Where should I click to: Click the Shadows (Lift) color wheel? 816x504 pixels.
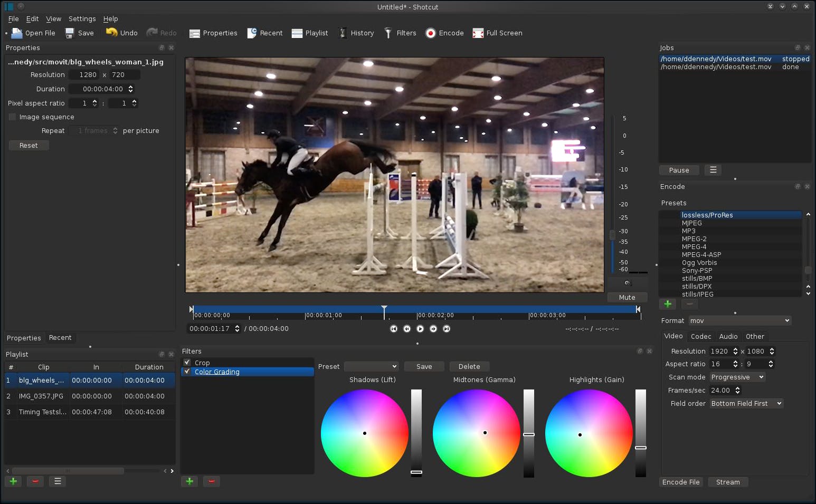pyautogui.click(x=364, y=433)
